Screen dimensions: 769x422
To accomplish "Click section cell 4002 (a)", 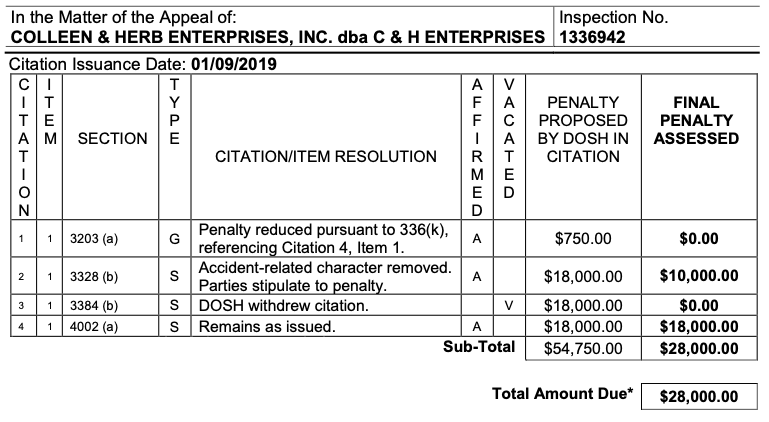I will point(93,326).
